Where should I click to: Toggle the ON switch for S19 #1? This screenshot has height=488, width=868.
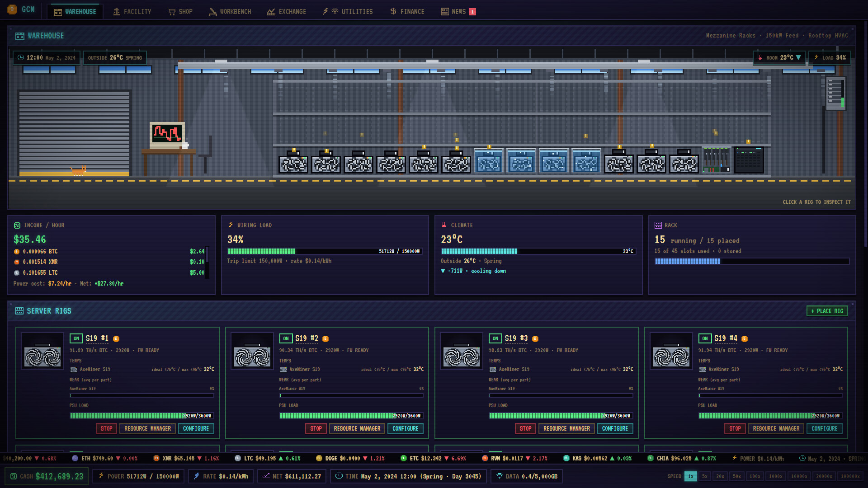[x=76, y=338]
